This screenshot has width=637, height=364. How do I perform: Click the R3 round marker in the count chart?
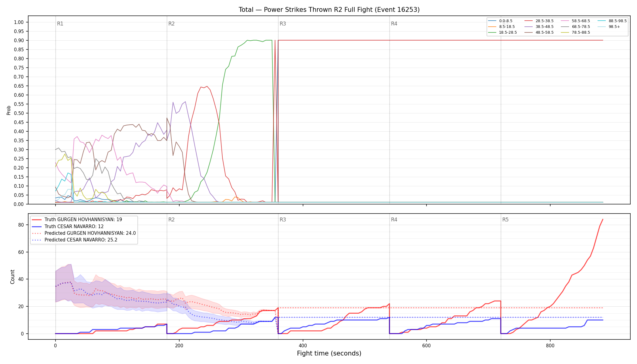pos(283,220)
